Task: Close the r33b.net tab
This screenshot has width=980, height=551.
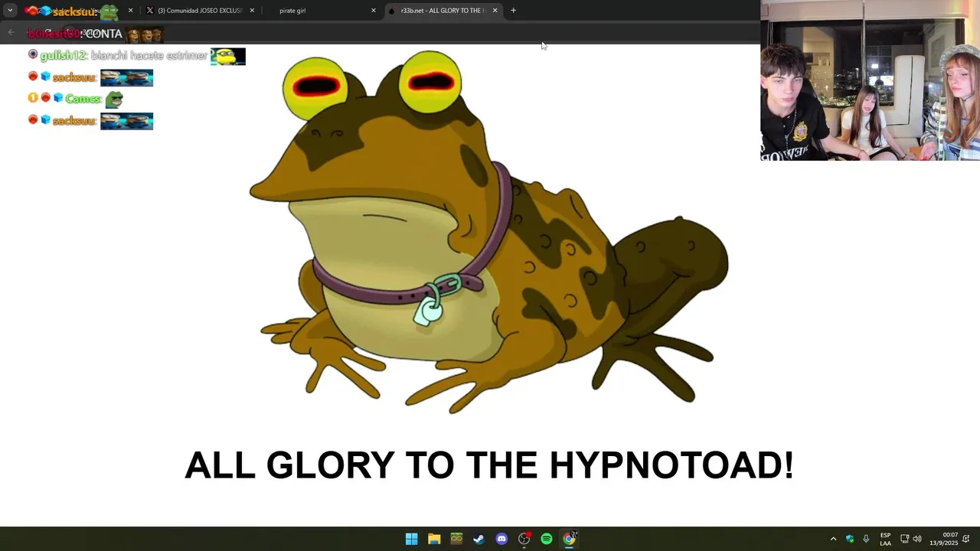Action: coord(495,11)
